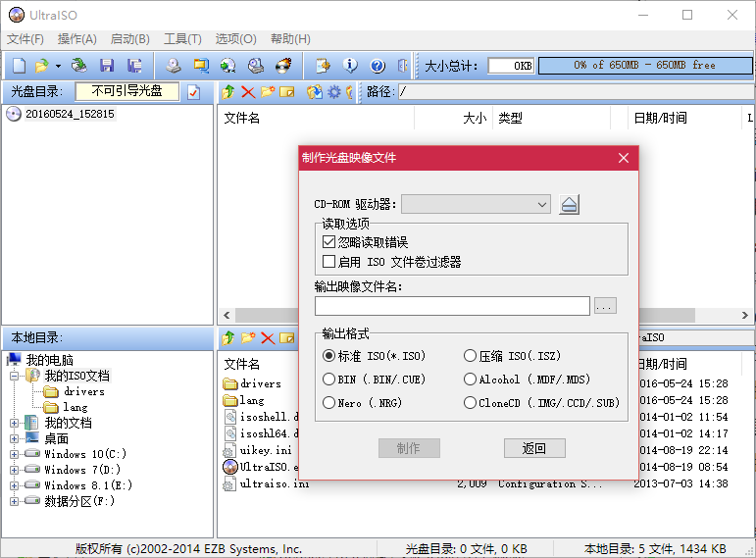The image size is (756, 558).
Task: Click the 不可引导光盘 boot type box
Action: tap(127, 91)
